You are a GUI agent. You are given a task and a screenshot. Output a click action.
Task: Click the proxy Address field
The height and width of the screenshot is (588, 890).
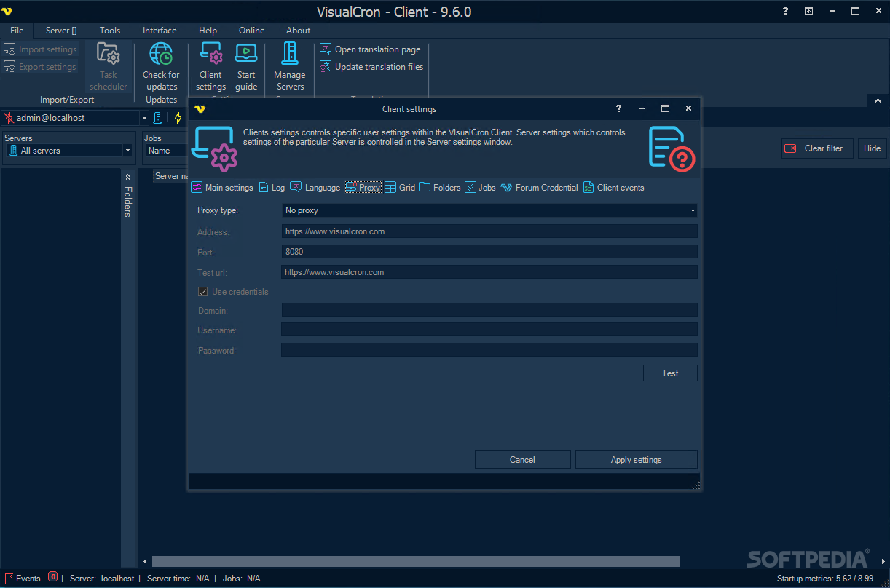tap(489, 231)
